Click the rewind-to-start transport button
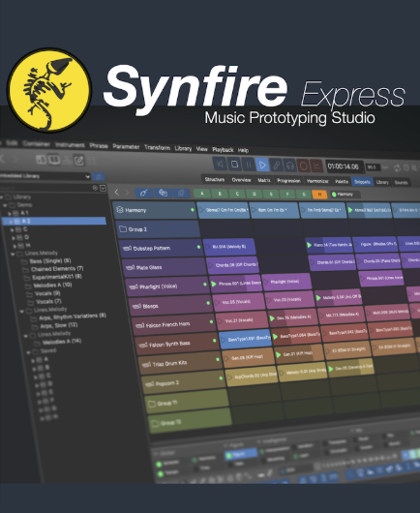The image size is (420, 513). (220, 164)
